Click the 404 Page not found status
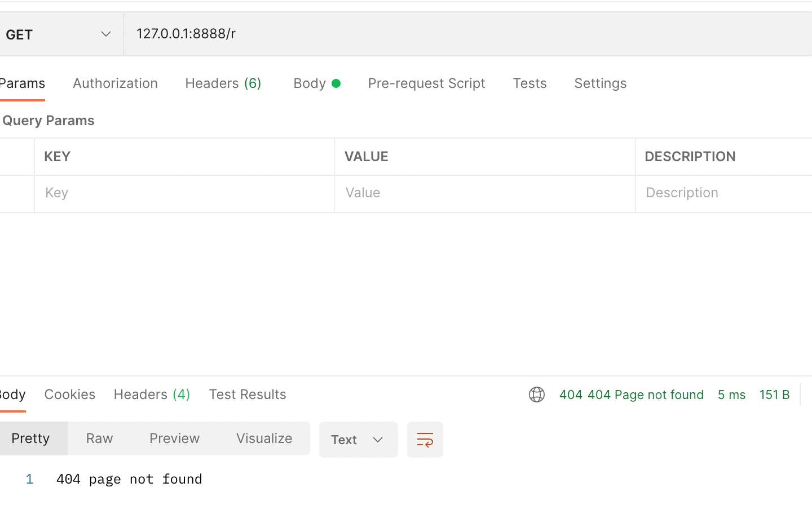 [631, 395]
